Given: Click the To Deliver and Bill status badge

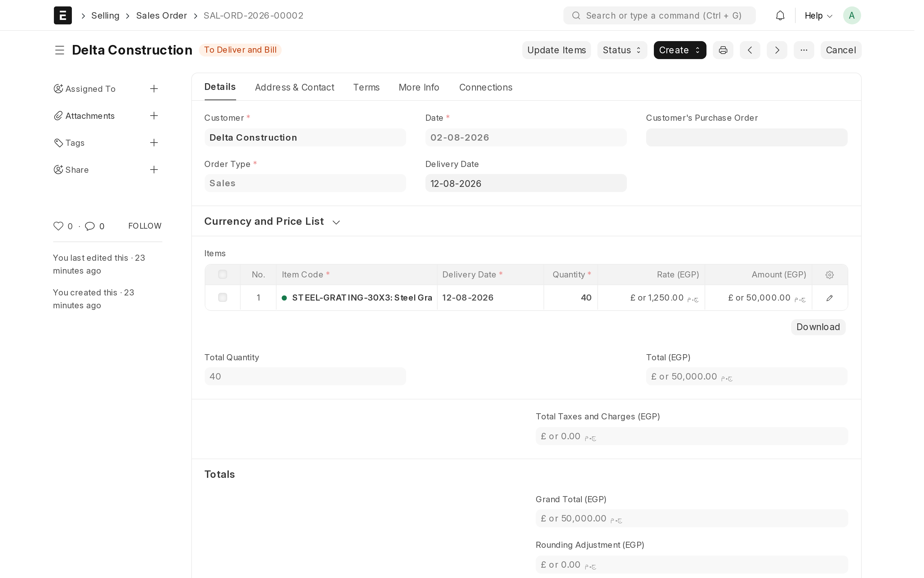Looking at the screenshot, I should [x=240, y=50].
